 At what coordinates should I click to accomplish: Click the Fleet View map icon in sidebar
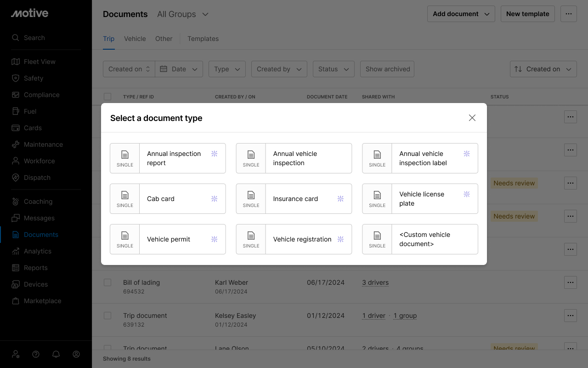pyautogui.click(x=16, y=62)
